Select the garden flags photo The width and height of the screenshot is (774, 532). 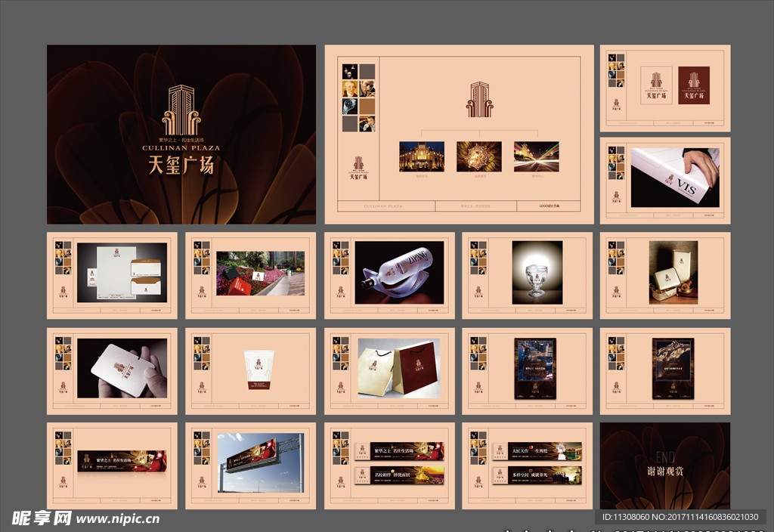[x=260, y=274]
